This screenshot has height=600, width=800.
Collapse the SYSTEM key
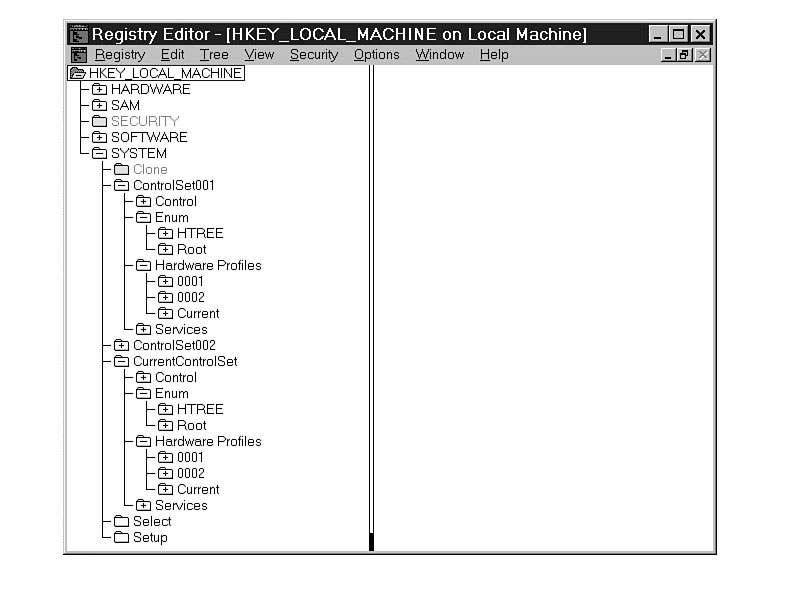[x=99, y=153]
